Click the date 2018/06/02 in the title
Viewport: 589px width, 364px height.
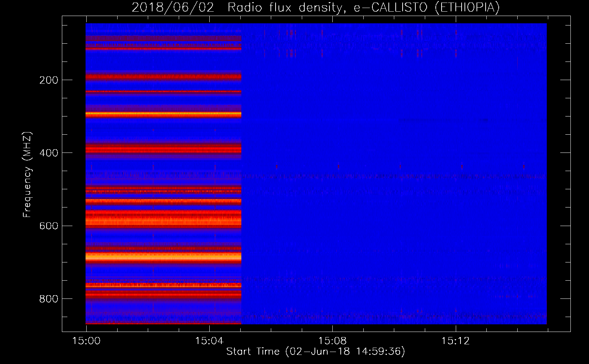[x=173, y=8]
